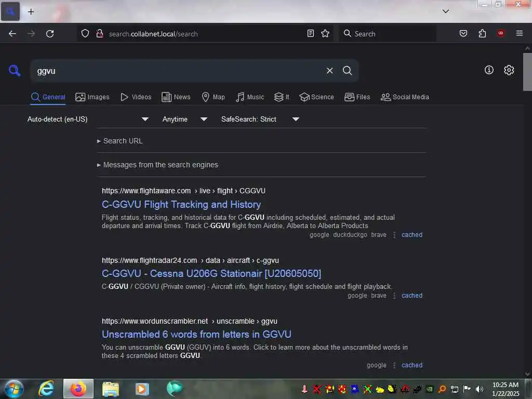Screen dimensions: 532x399
Task: Open cached link for wordunscrambler result
Action: coord(412,365)
